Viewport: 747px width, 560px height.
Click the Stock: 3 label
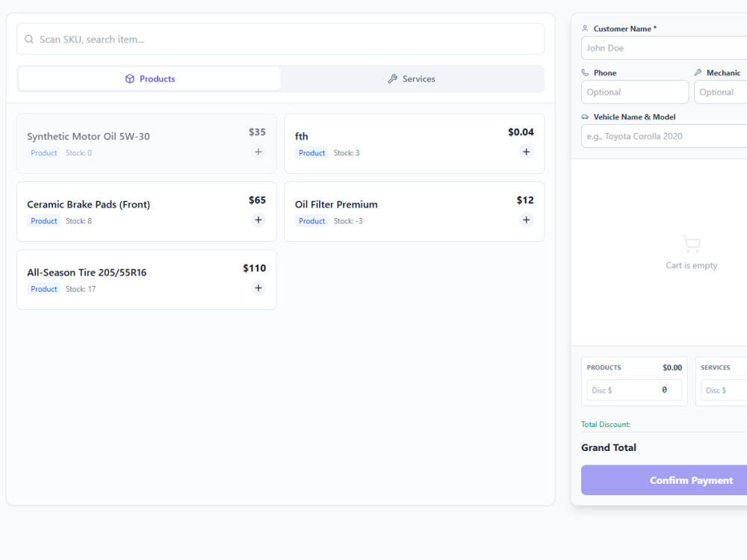(347, 153)
